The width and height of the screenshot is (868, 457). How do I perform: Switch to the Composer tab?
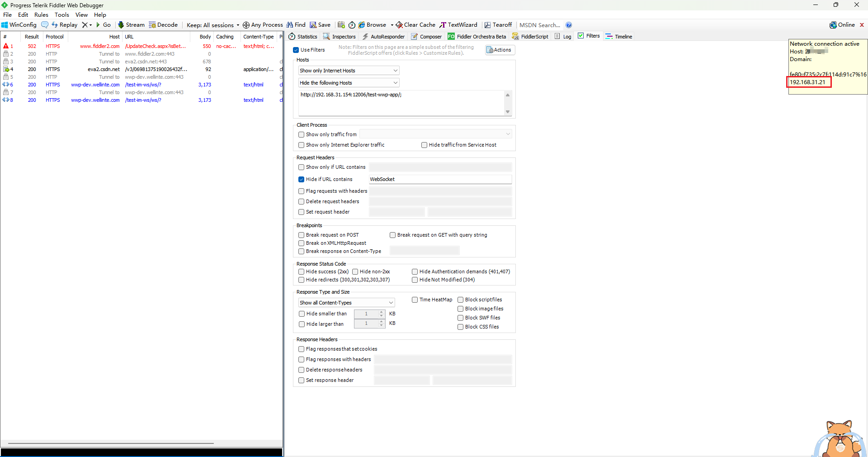pos(426,37)
